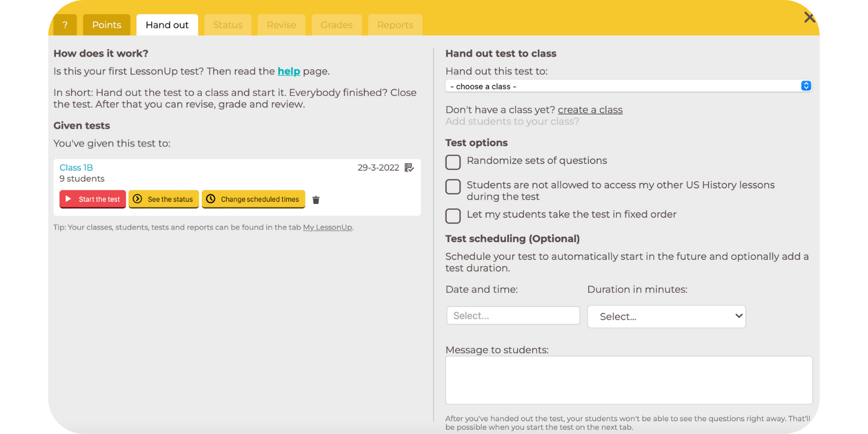Check the restrict access to other lessons option
The width and height of the screenshot is (868, 434).
pos(453,187)
